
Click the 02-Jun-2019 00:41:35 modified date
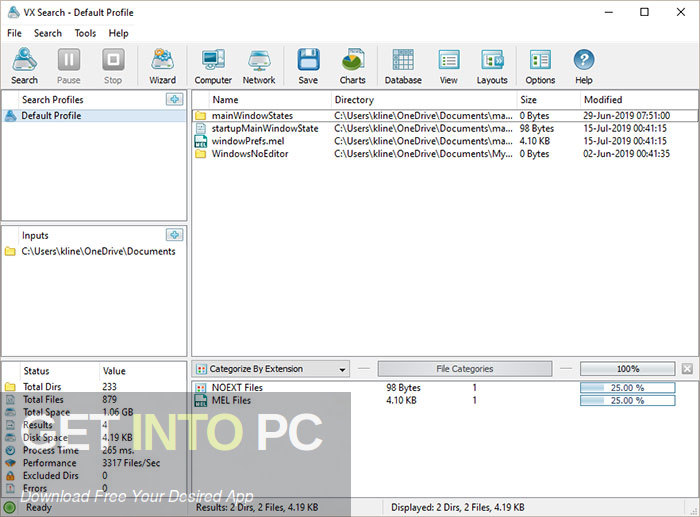point(626,154)
